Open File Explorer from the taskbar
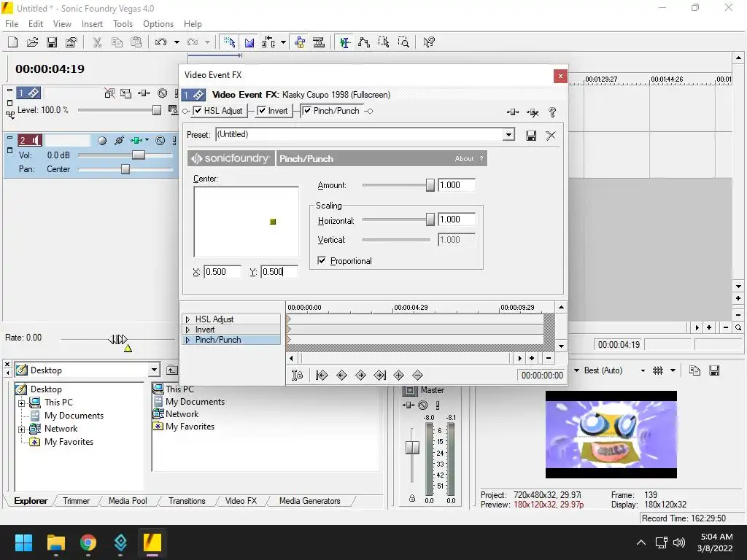This screenshot has width=747, height=560. [x=56, y=542]
